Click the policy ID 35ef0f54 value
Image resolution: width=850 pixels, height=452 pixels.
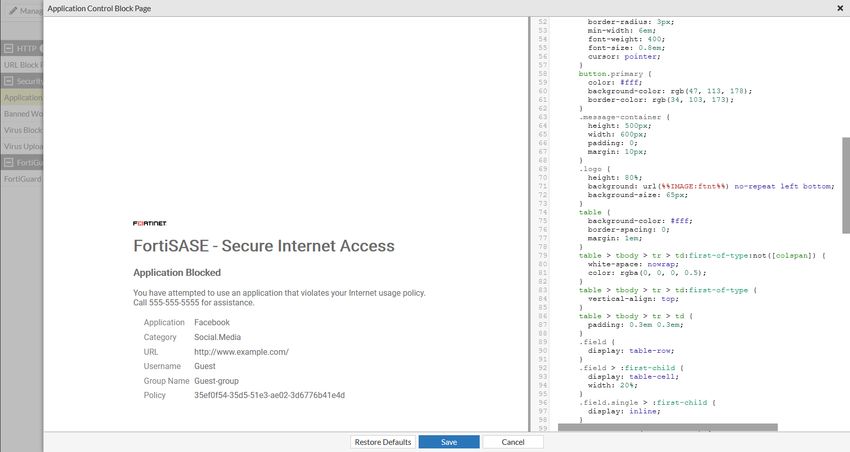269,395
